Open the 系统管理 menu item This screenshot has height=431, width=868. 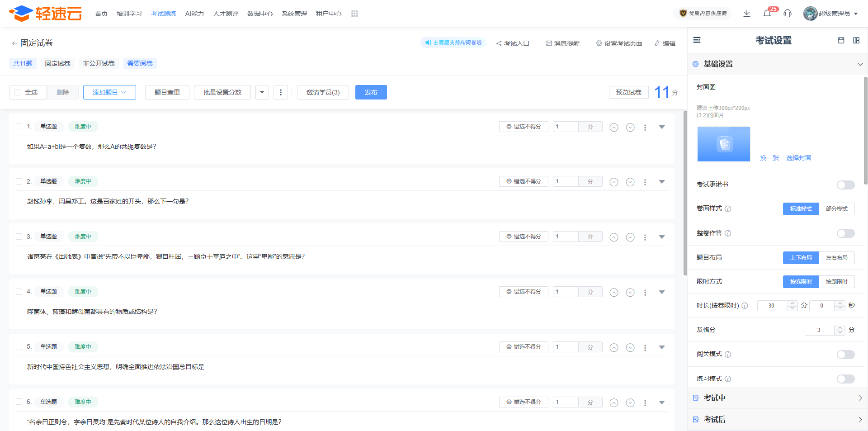pos(294,14)
